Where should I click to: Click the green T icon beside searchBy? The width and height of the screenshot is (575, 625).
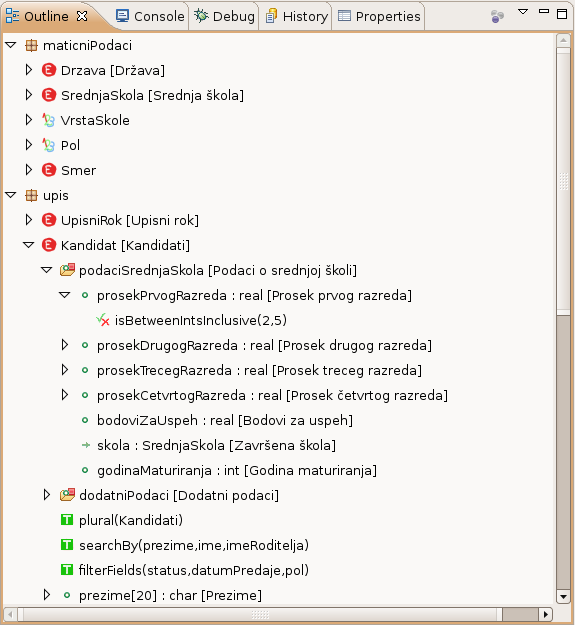[x=67, y=544]
